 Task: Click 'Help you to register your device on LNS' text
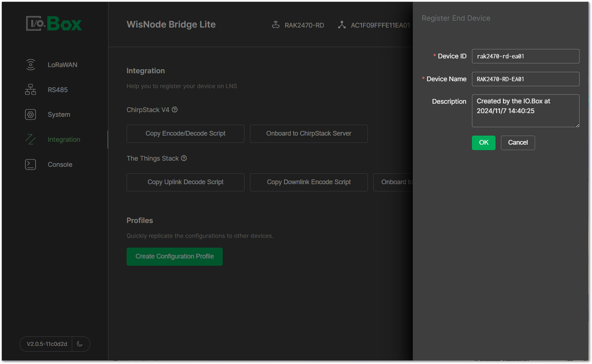click(x=182, y=86)
